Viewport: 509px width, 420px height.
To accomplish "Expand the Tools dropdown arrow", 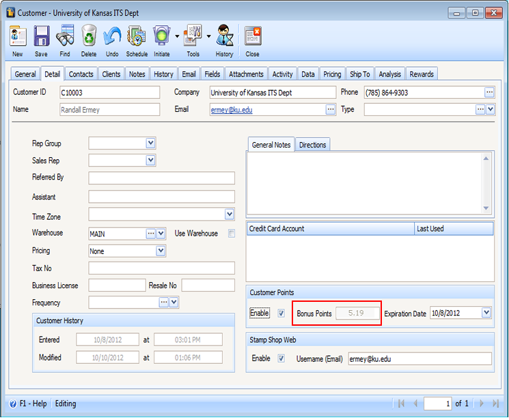I will [209, 36].
